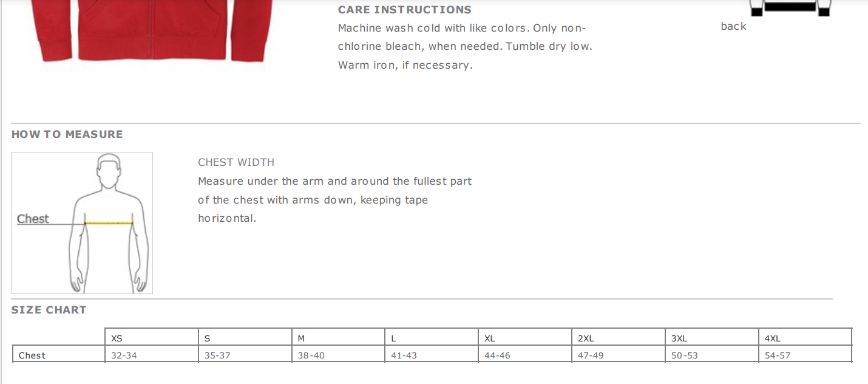Select the 35-37 chest measurement cell
The width and height of the screenshot is (868, 384).
[217, 355]
